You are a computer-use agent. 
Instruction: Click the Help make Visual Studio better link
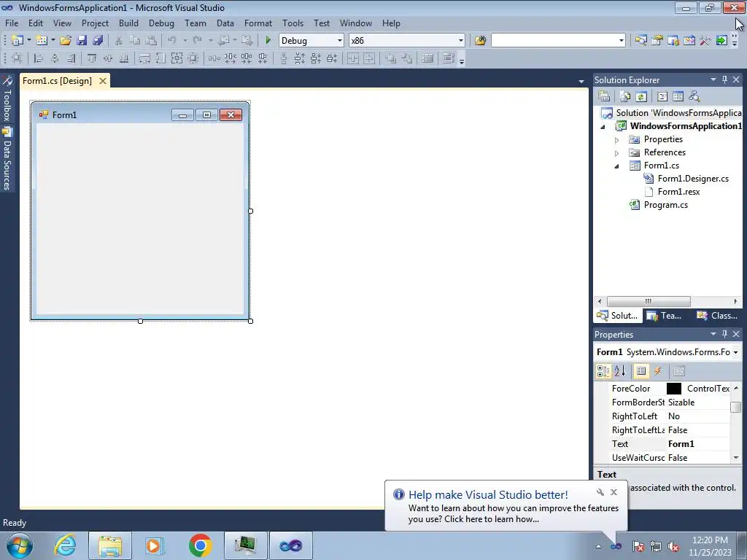pos(488,495)
